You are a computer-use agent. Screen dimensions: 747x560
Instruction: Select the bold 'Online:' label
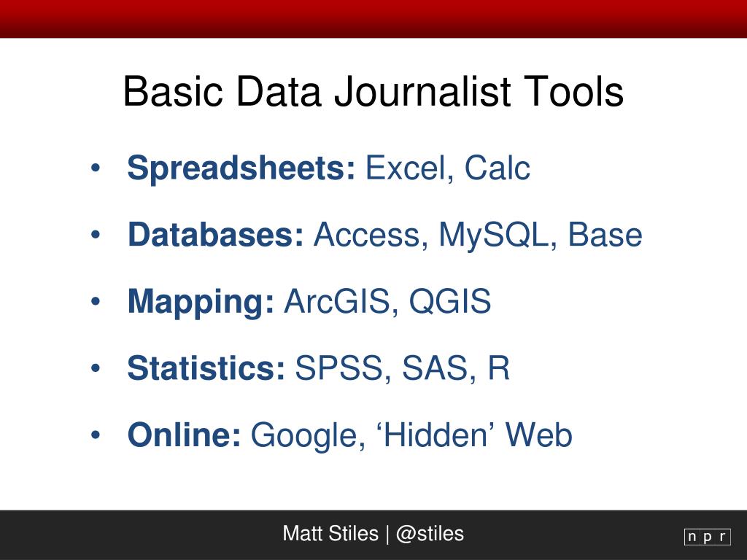(x=185, y=435)
